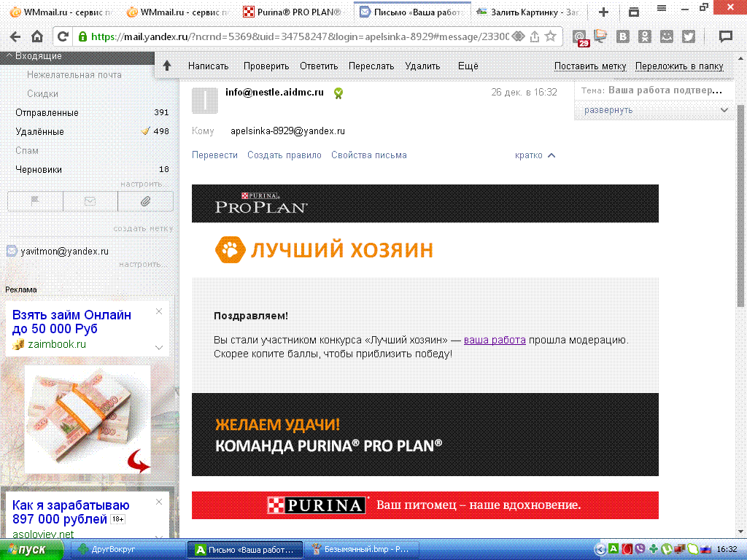Open the browser hamburger menu

(661, 8)
